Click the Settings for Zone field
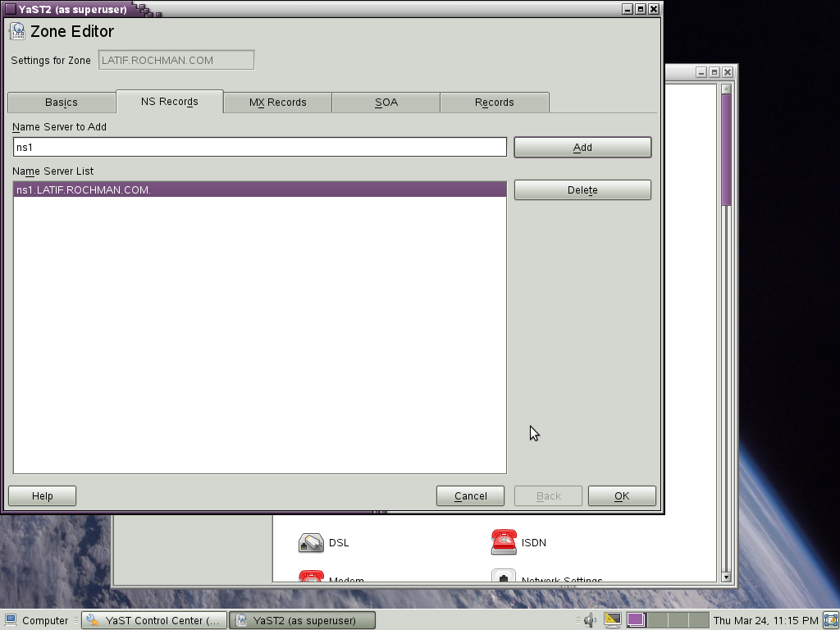Image resolution: width=840 pixels, height=630 pixels. click(x=176, y=60)
